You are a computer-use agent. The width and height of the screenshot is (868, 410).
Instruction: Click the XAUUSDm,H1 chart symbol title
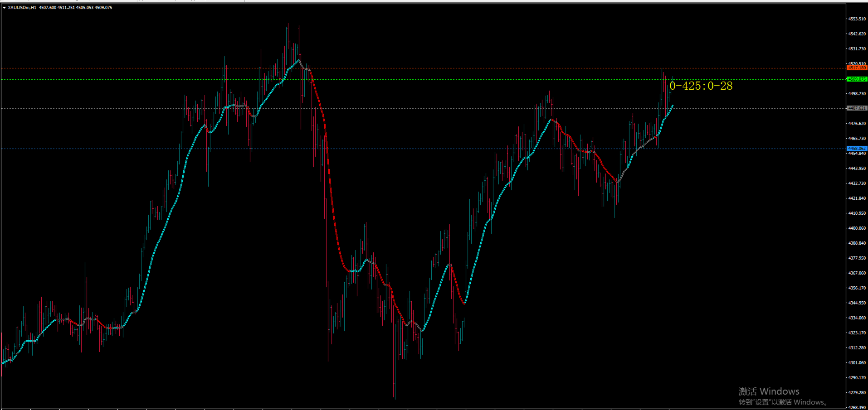click(22, 8)
